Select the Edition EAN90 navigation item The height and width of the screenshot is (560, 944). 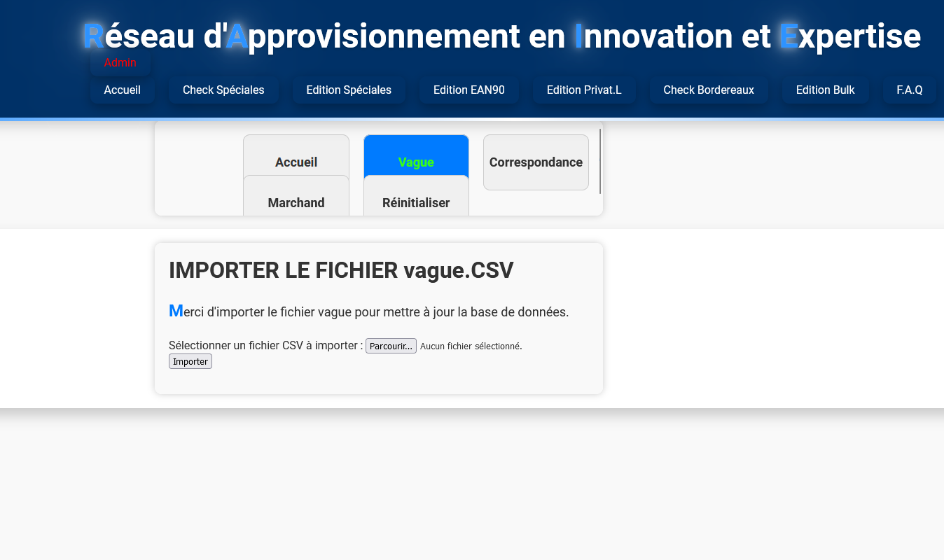coord(468,90)
